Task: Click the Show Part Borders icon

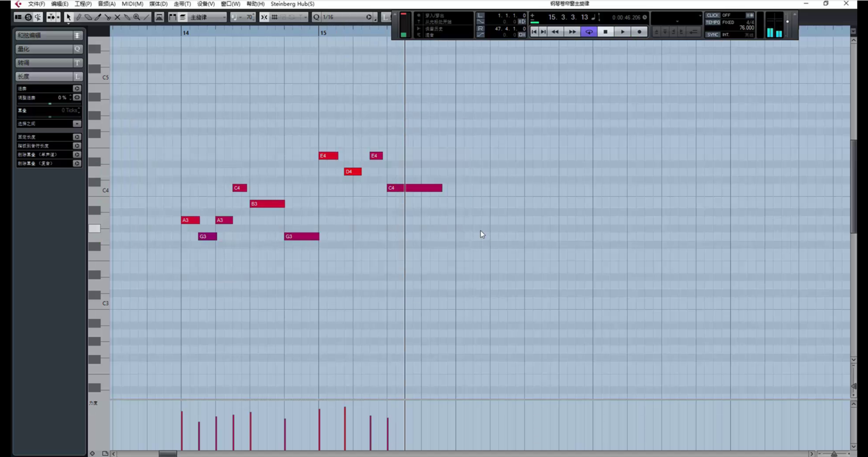Action: pyautogui.click(x=172, y=17)
